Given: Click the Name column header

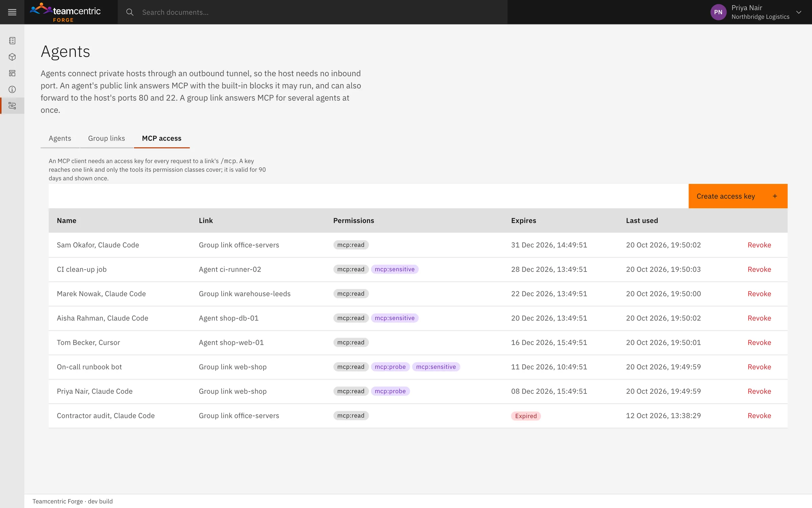Looking at the screenshot, I should click(67, 220).
